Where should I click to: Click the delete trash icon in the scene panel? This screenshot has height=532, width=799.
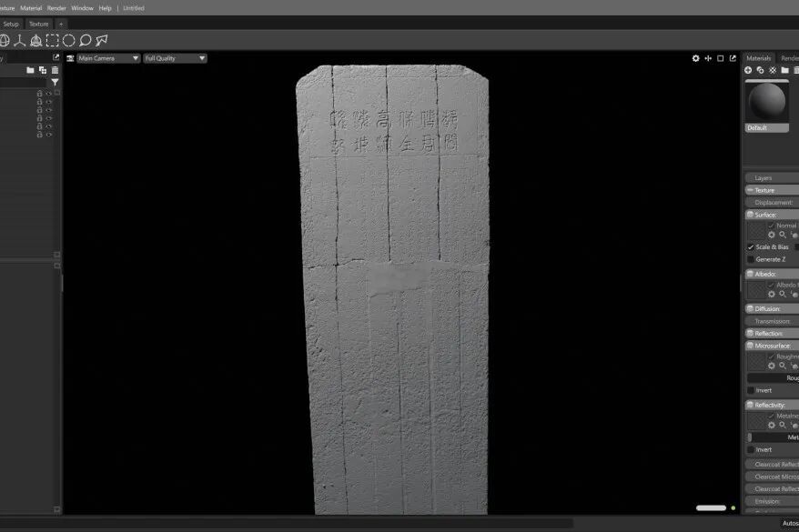coord(55,70)
